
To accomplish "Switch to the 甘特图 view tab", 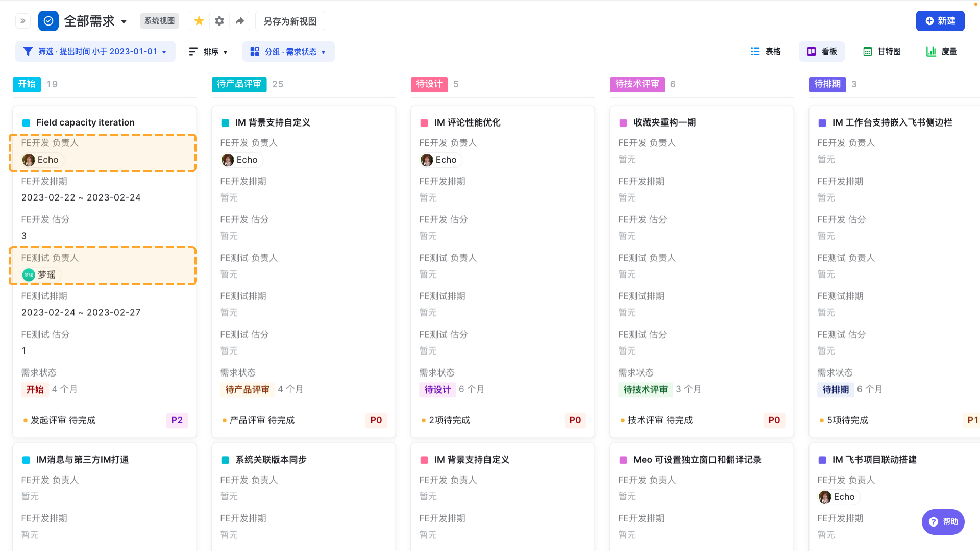I will click(882, 51).
